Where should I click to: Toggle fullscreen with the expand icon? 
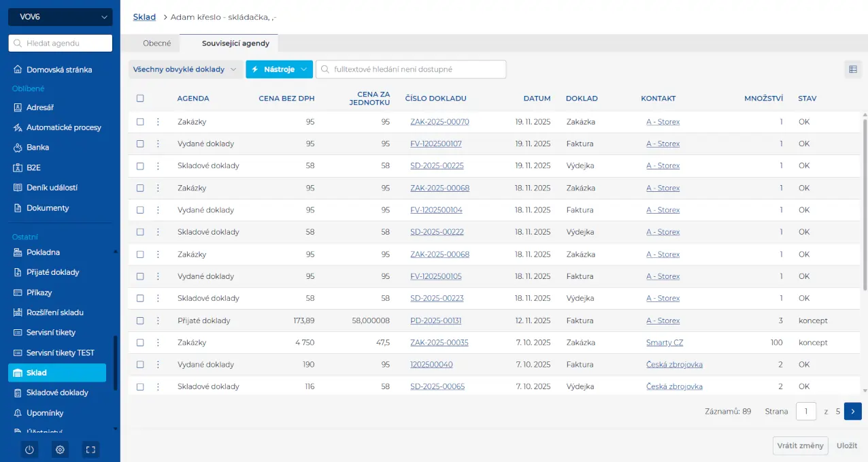coord(90,450)
